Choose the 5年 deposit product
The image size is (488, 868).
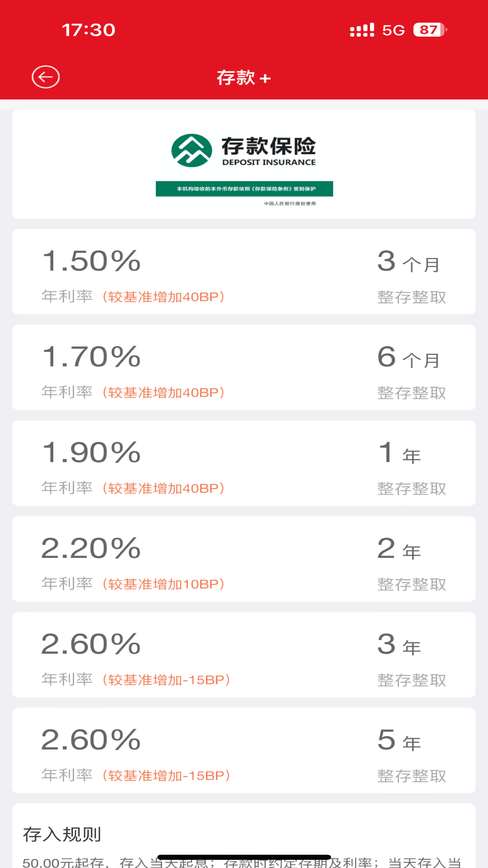coord(244,750)
